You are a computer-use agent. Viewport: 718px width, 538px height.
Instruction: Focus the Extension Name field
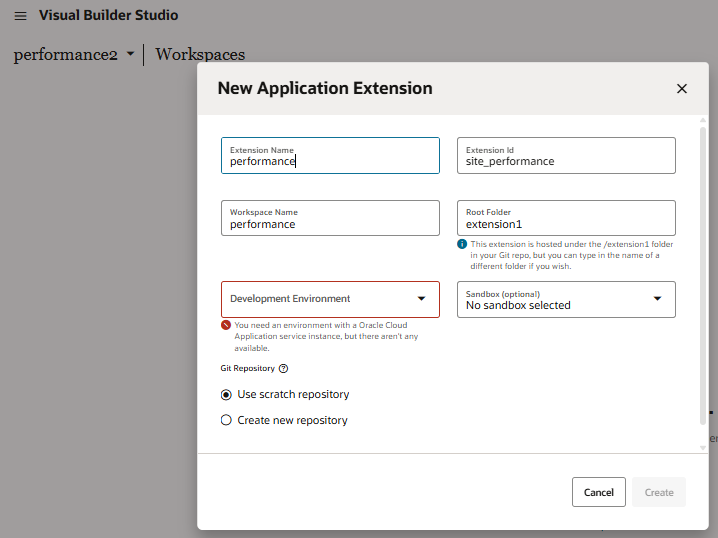click(x=330, y=156)
